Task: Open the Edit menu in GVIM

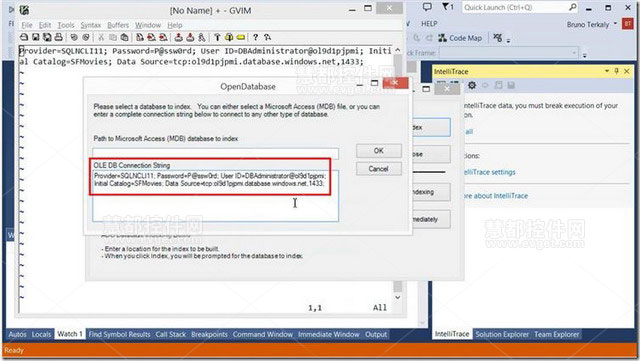Action: (44, 25)
